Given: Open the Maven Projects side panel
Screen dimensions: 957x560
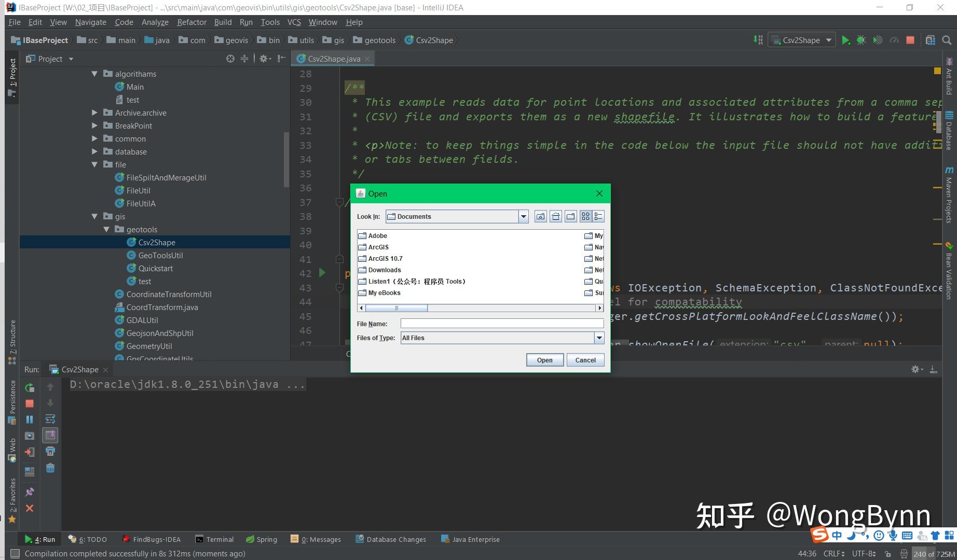Looking at the screenshot, I should tap(949, 194).
